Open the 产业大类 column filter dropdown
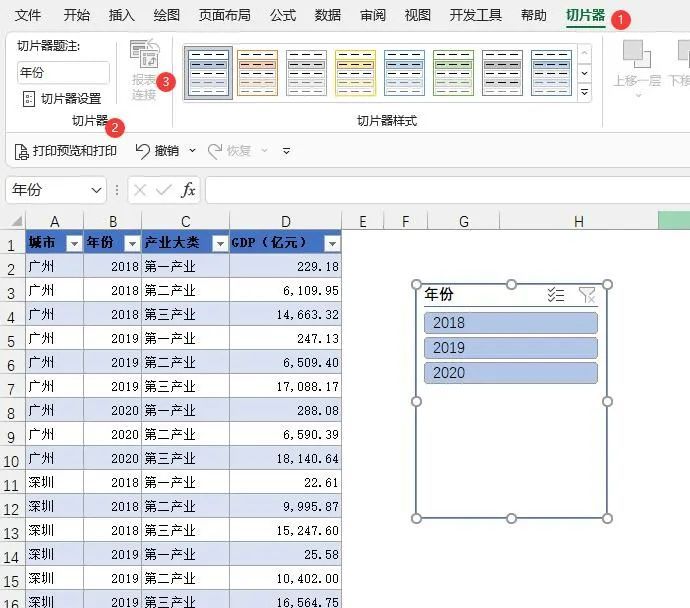 [x=218, y=243]
